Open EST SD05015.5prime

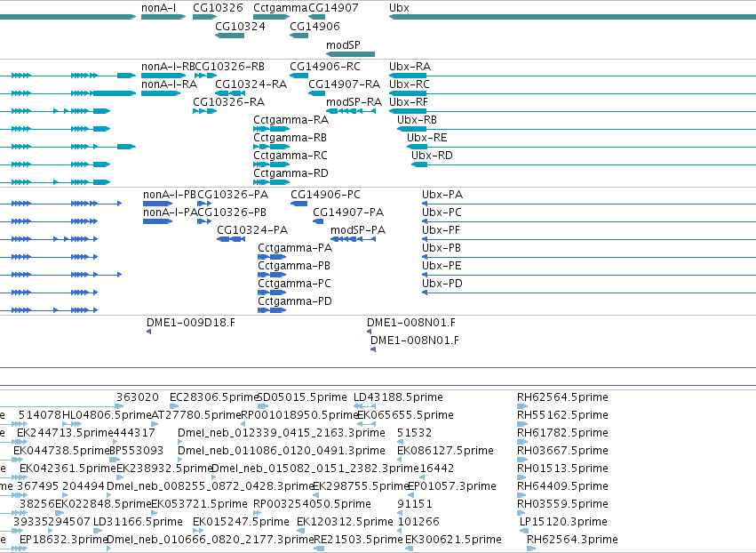point(302,397)
